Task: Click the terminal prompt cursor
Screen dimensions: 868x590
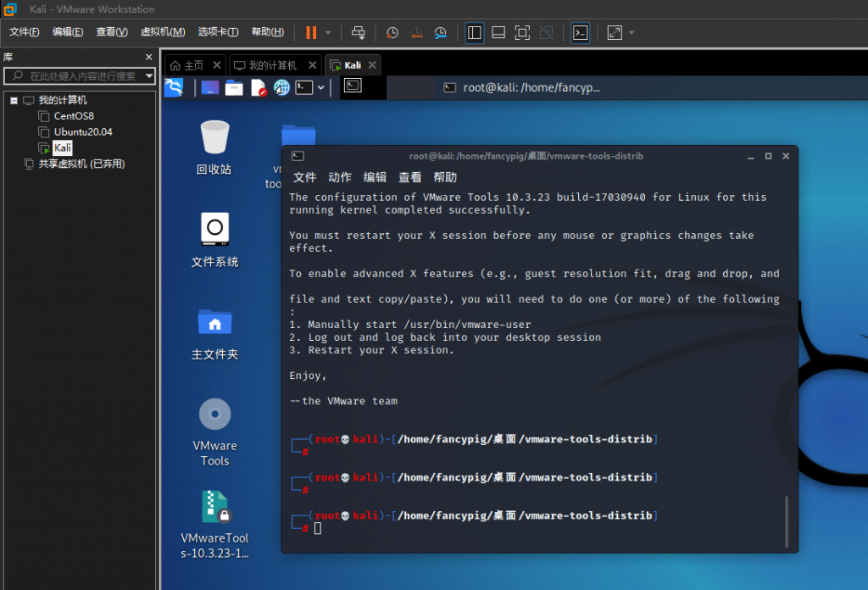Action: coord(318,529)
